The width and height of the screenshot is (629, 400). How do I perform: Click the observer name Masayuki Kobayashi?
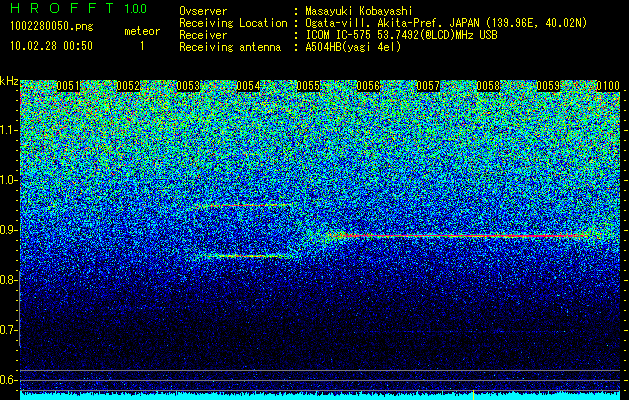click(x=359, y=11)
